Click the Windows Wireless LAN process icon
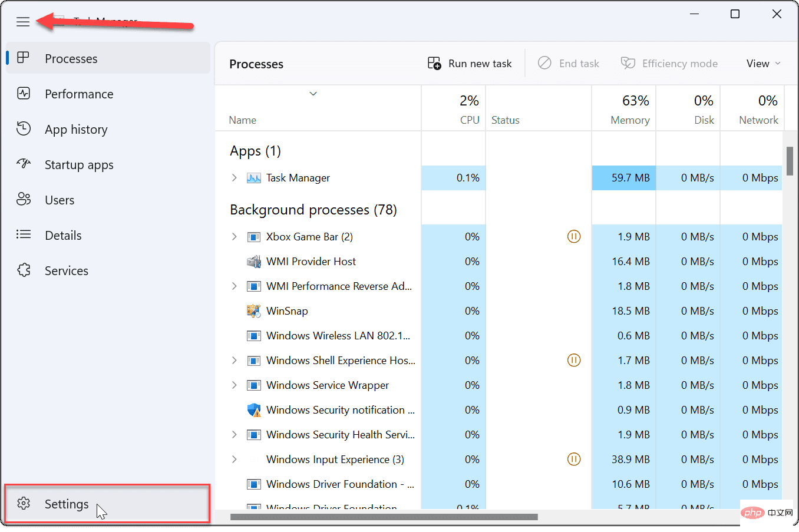799x532 pixels. point(254,336)
